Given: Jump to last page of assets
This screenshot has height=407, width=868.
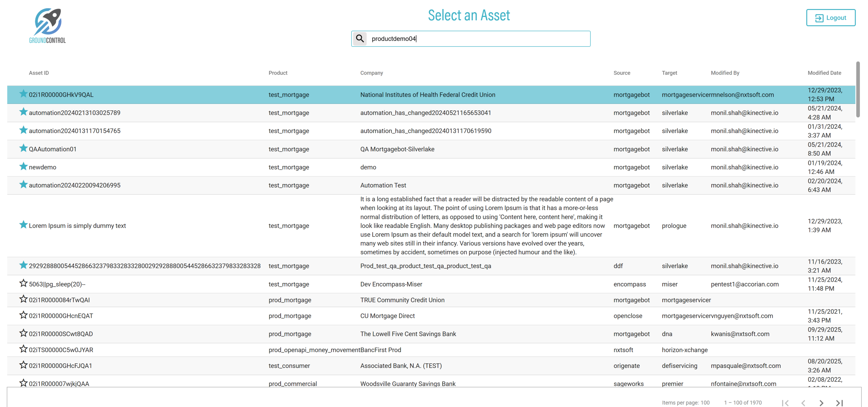Looking at the screenshot, I should coord(839,402).
